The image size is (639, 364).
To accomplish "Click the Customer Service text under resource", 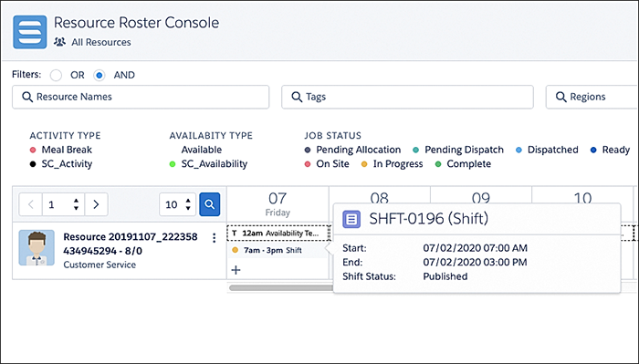I will point(100,265).
